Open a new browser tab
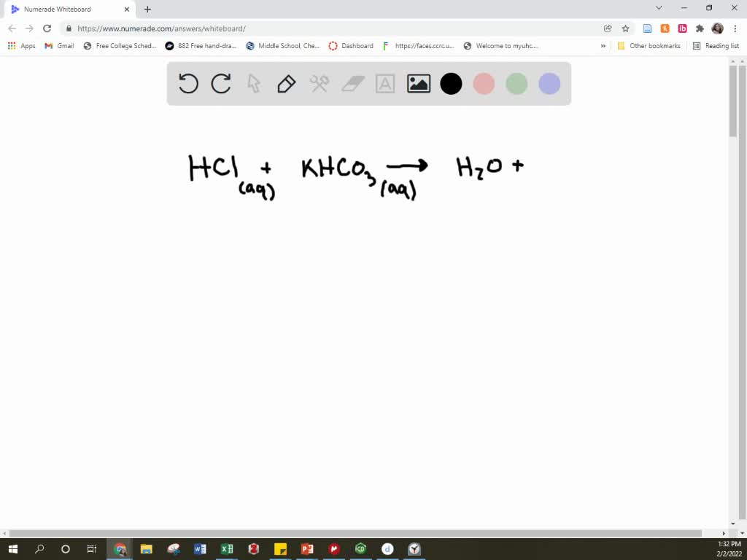The width and height of the screenshot is (747, 560). pos(147,9)
